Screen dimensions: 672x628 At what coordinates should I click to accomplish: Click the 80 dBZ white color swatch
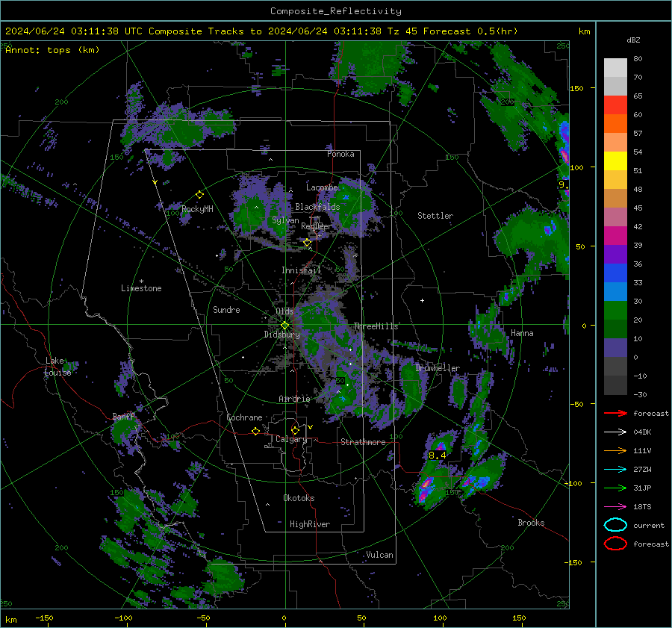pos(615,67)
